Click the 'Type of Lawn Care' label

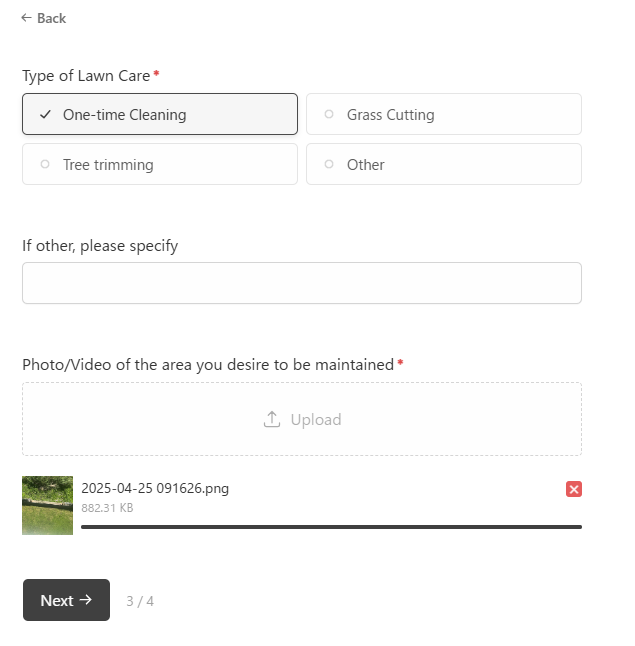tap(86, 75)
